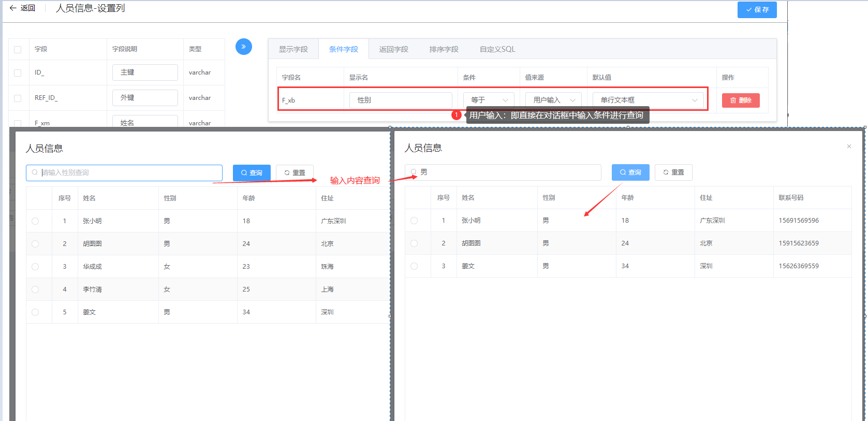Switch to the 显示字段 tab
The width and height of the screenshot is (868, 421).
click(293, 49)
